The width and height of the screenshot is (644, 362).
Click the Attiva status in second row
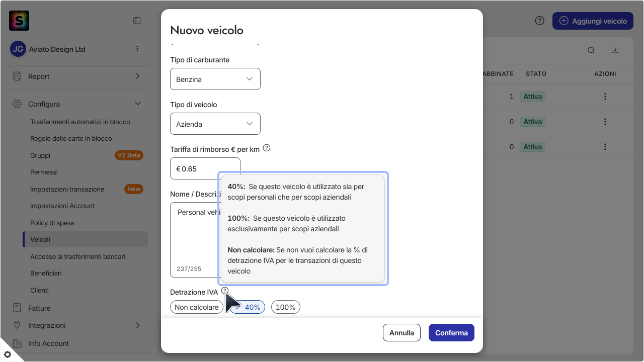point(533,122)
